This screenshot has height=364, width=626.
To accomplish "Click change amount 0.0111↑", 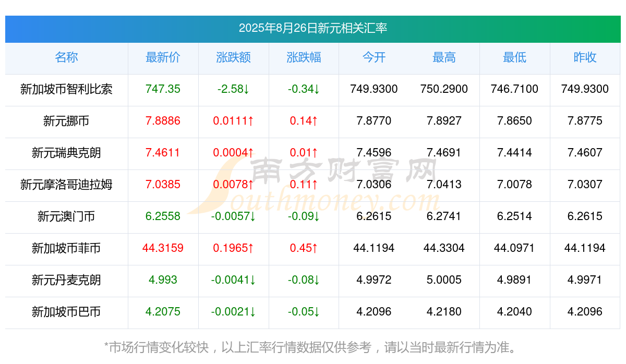I will 233,121.
